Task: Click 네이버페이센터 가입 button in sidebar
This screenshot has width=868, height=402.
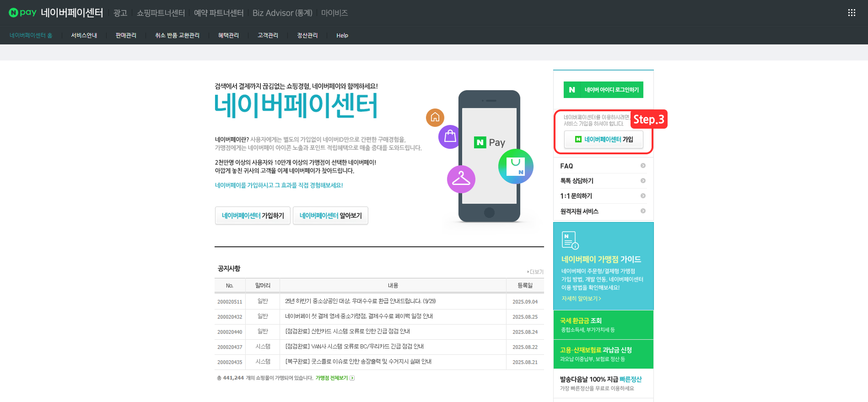Action: (604, 139)
